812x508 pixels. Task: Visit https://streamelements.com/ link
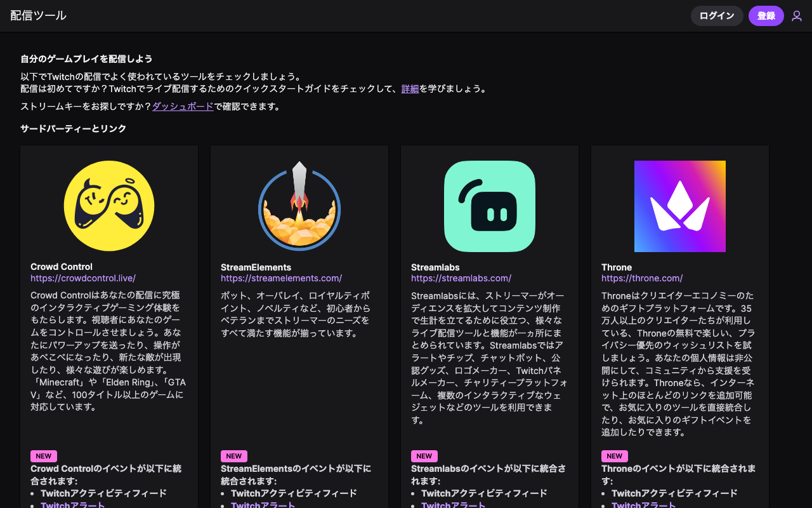coord(281,278)
